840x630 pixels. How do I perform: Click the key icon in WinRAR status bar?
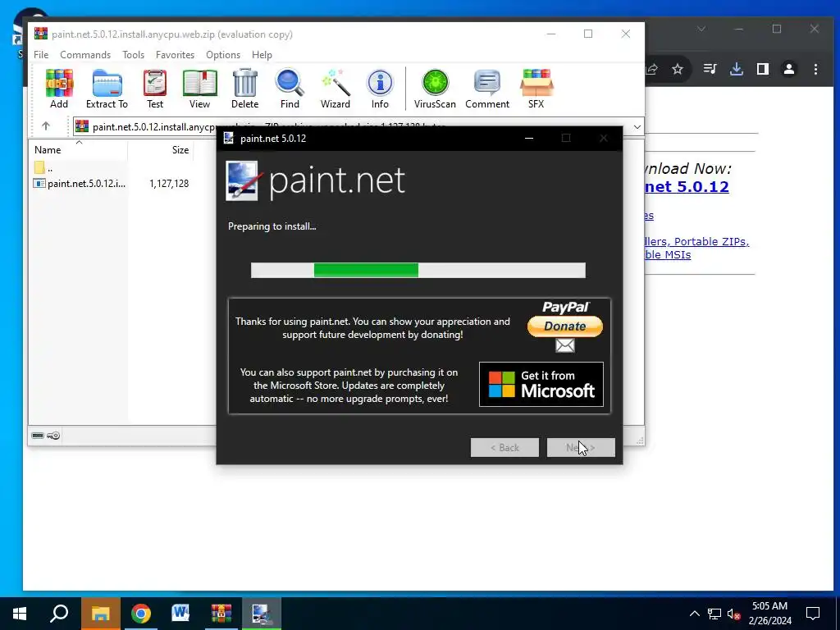[53, 436]
